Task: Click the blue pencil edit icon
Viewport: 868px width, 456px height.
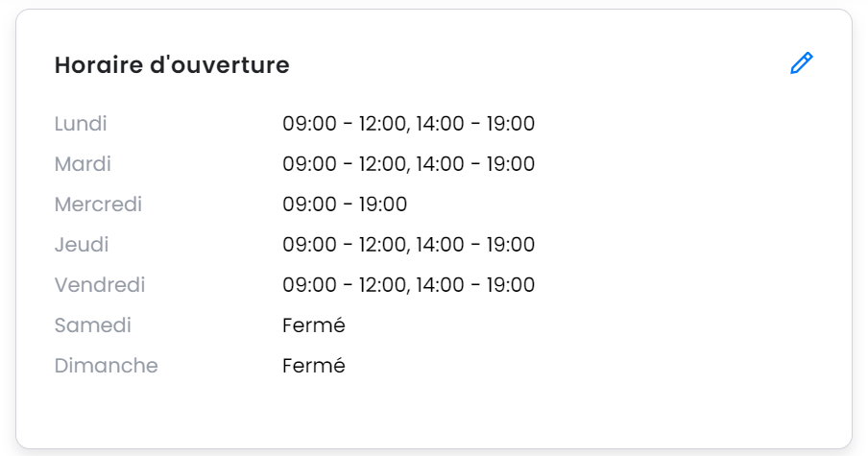Action: pyautogui.click(x=801, y=63)
